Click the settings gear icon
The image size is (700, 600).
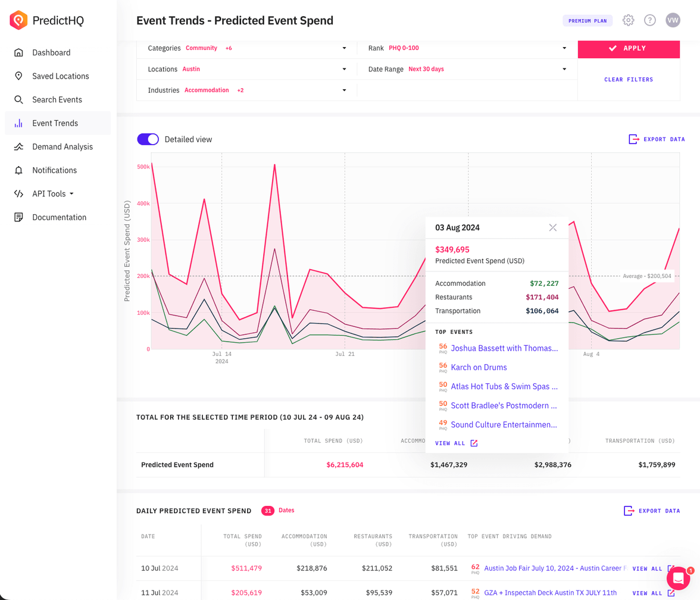coord(628,20)
